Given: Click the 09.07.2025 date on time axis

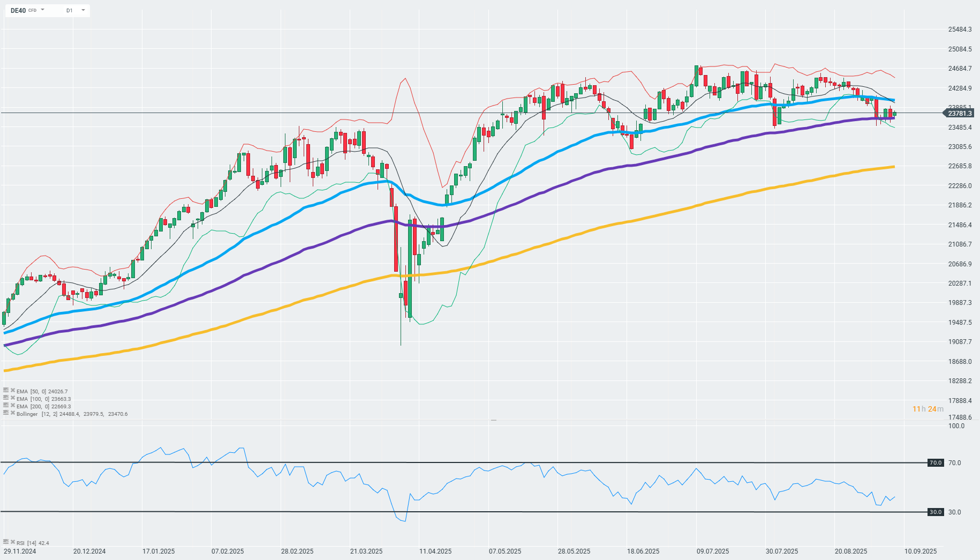Looking at the screenshot, I should point(713,551).
